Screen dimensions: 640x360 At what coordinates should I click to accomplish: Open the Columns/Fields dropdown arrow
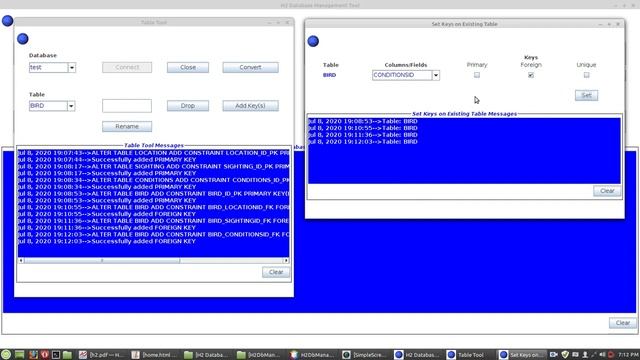point(436,75)
